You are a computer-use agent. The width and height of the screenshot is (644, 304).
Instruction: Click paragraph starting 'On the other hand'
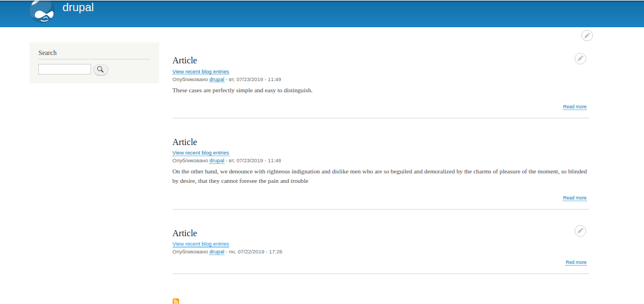pyautogui.click(x=380, y=176)
